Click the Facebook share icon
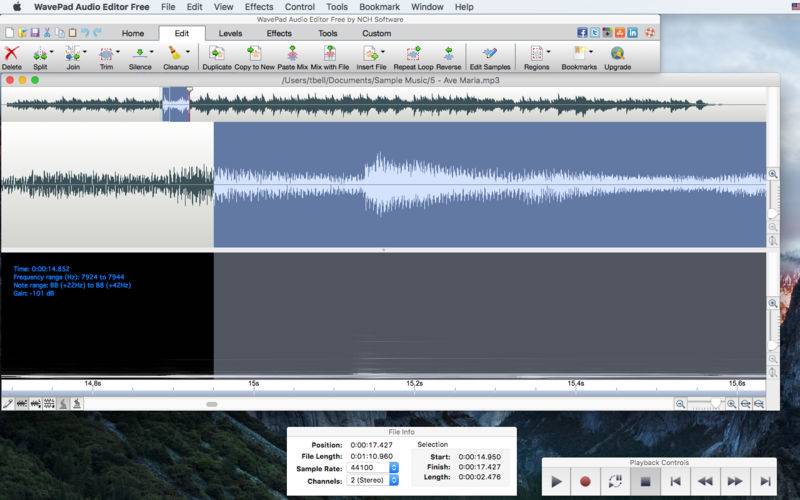 (582, 33)
